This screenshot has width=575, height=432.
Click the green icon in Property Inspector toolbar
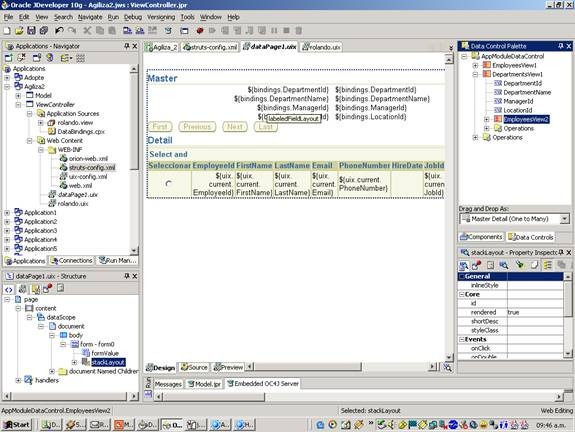point(519,265)
